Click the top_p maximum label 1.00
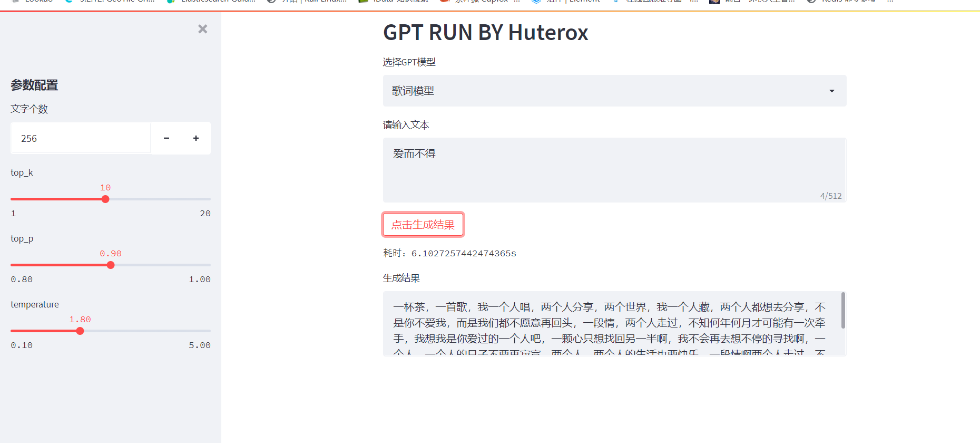The width and height of the screenshot is (980, 443). (200, 280)
